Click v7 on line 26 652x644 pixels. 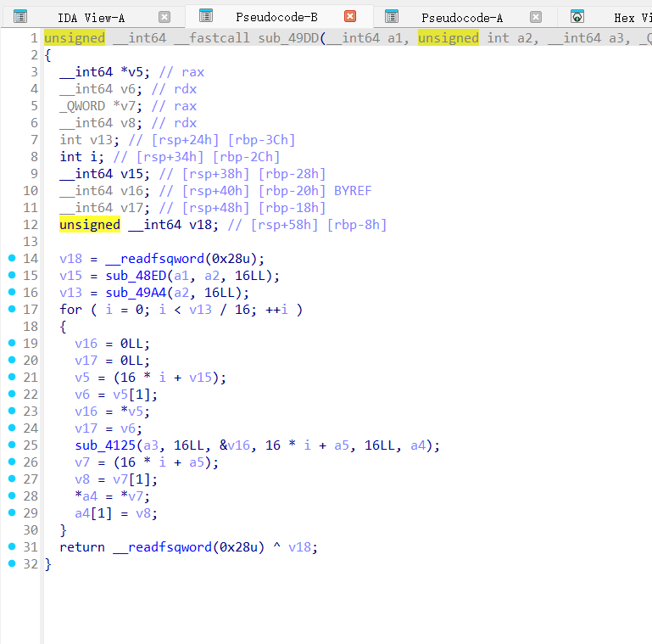coord(82,462)
